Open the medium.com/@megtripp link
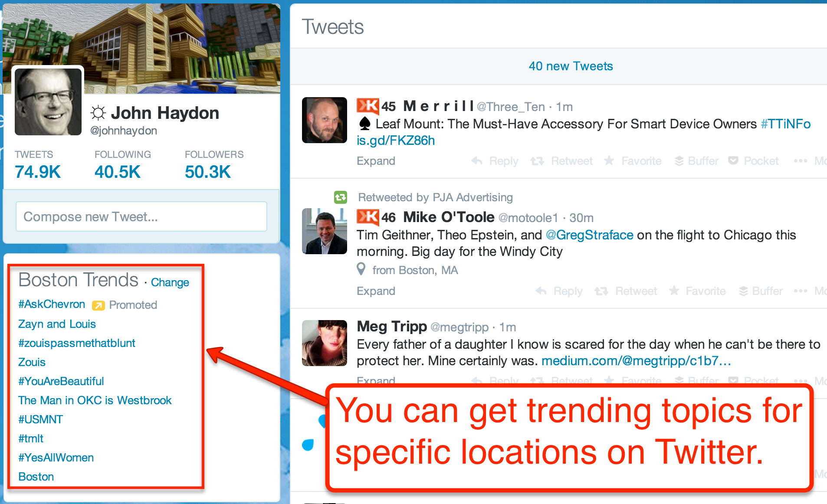 637,361
